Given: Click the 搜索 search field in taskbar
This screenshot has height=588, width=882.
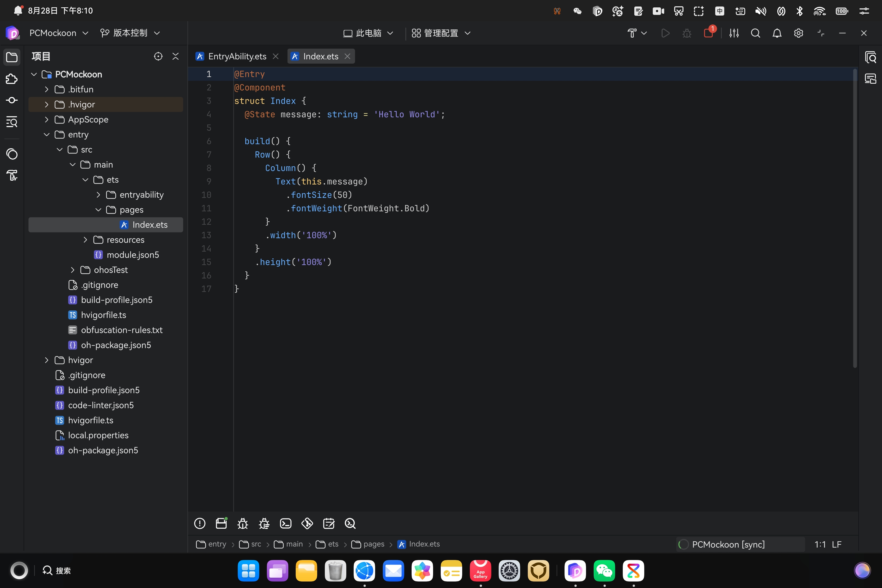Looking at the screenshot, I should 57,570.
